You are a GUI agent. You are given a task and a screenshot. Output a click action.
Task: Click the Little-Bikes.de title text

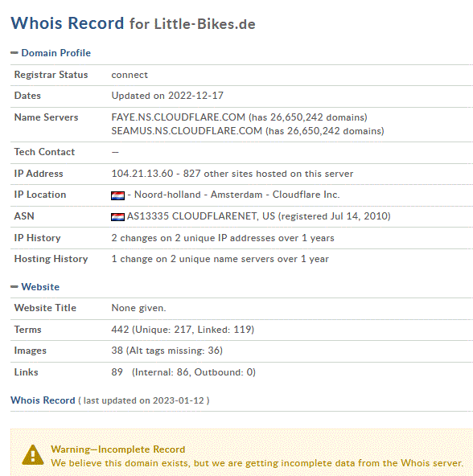(x=205, y=24)
